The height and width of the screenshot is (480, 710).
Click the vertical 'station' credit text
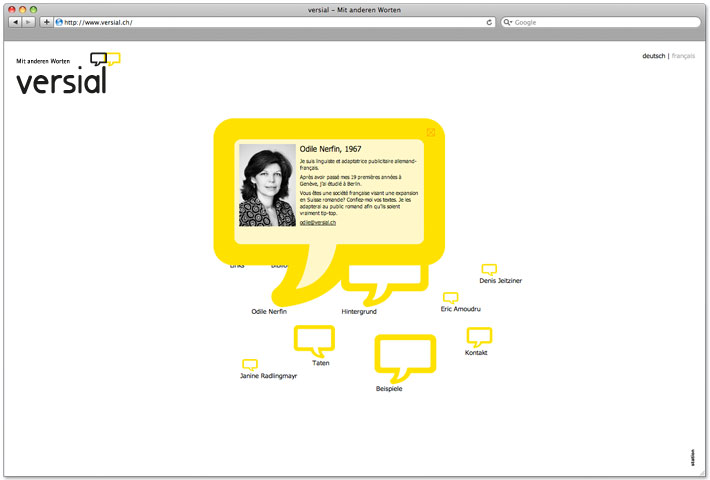pos(692,457)
